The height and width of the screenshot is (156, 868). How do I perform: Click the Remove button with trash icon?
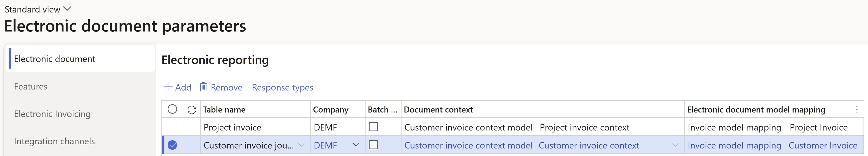pyautogui.click(x=221, y=87)
